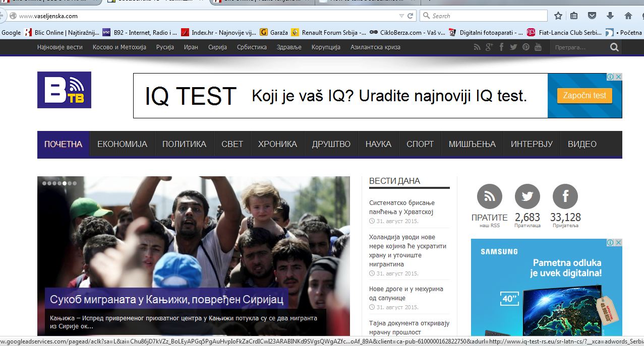This screenshot has height=346, width=644.
Task: Open the СПОРТ section
Action: pos(420,145)
